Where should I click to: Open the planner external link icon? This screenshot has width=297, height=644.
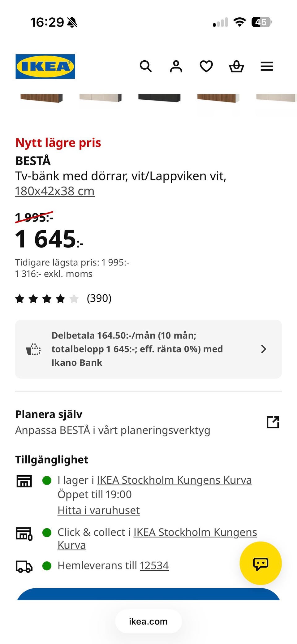273,422
